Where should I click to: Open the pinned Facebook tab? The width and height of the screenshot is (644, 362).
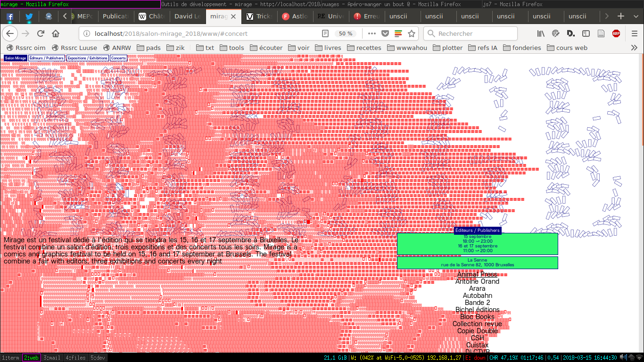[10, 16]
